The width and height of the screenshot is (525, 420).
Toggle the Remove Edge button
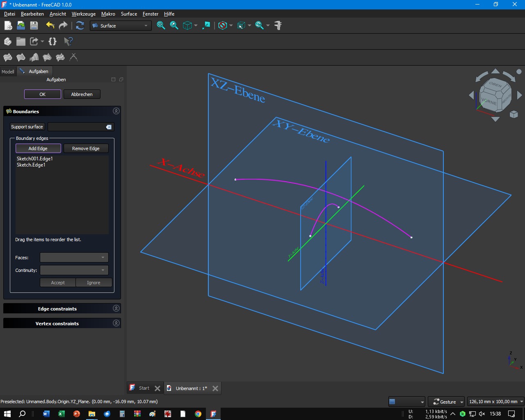point(86,148)
